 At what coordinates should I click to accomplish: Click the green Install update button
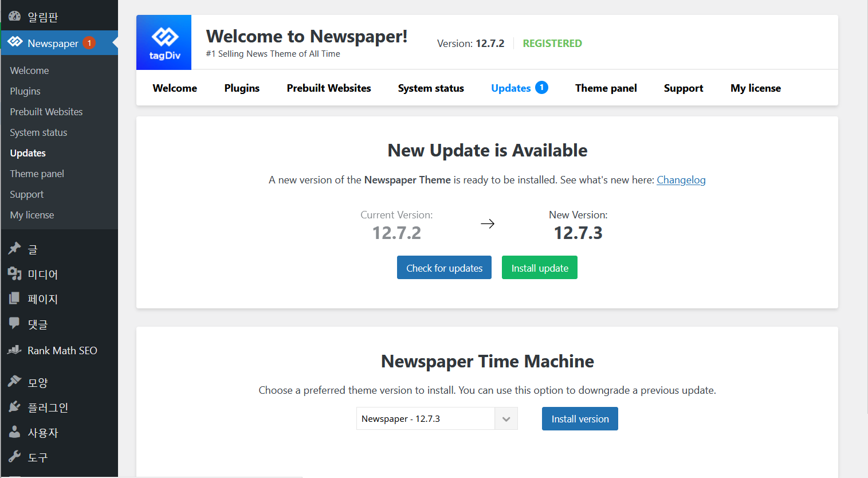tap(540, 268)
